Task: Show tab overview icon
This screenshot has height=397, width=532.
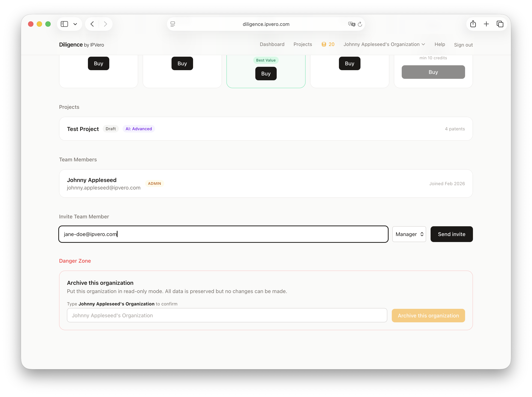Action: pos(500,24)
